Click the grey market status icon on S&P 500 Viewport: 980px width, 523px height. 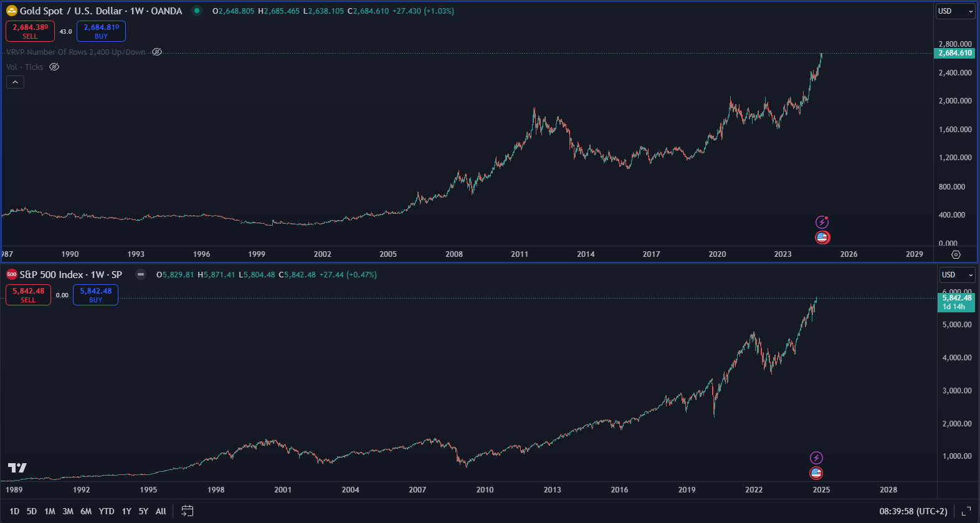[x=141, y=274]
